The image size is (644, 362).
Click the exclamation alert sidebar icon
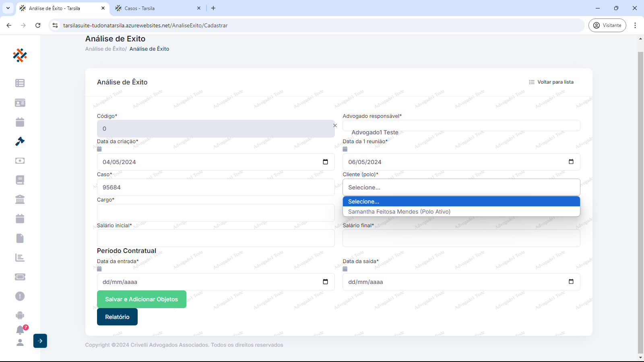(x=20, y=296)
